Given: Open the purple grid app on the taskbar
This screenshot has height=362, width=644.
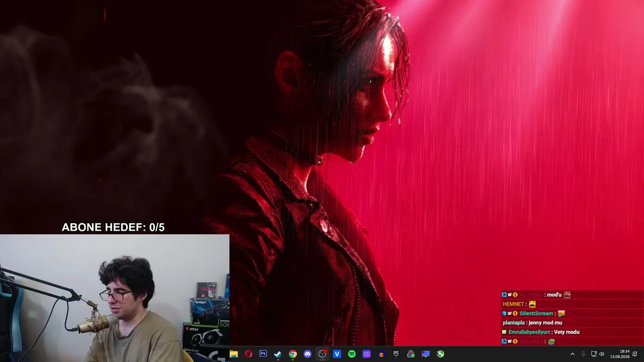Looking at the screenshot, I should 367,354.
